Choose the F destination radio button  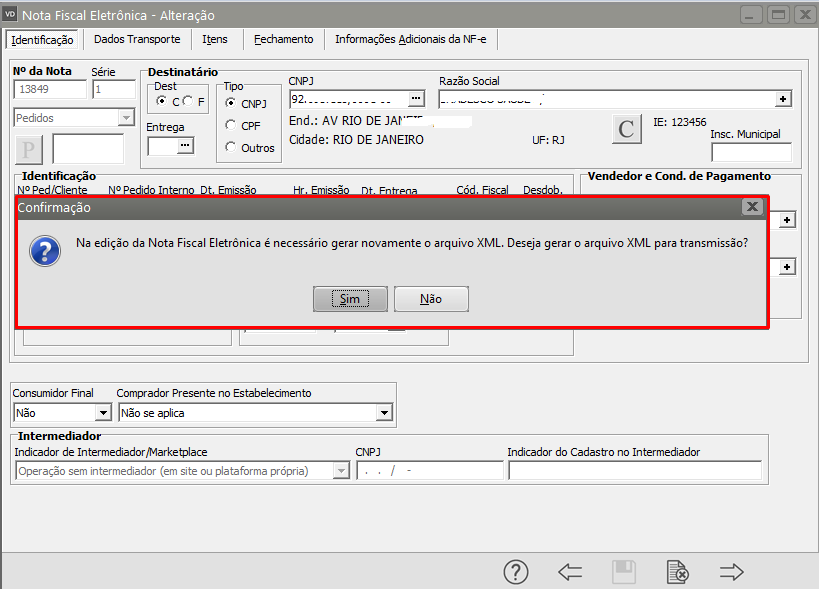coord(187,102)
